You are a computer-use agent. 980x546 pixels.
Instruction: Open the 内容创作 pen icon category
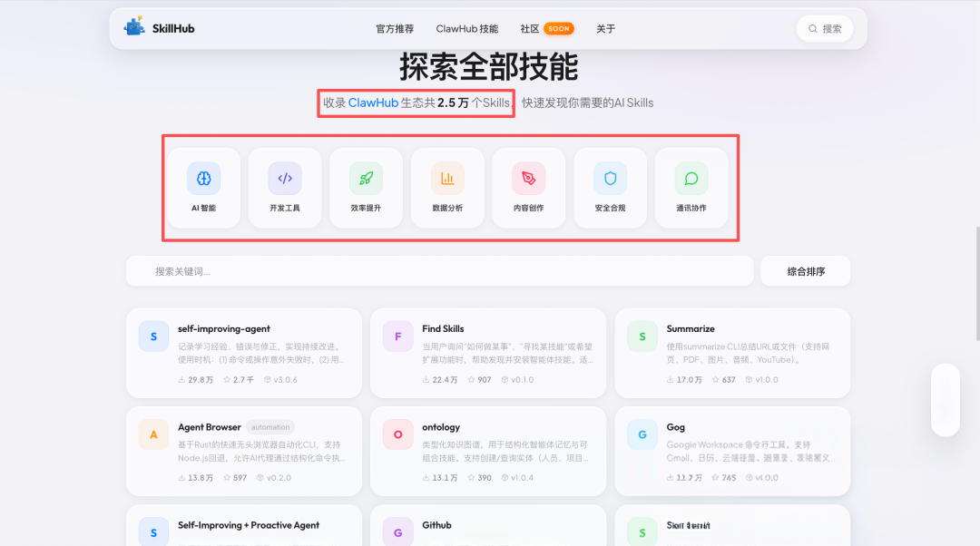tap(529, 179)
